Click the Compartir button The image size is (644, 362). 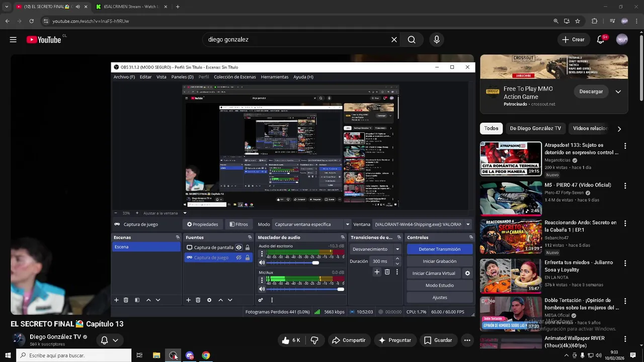[x=349, y=340]
